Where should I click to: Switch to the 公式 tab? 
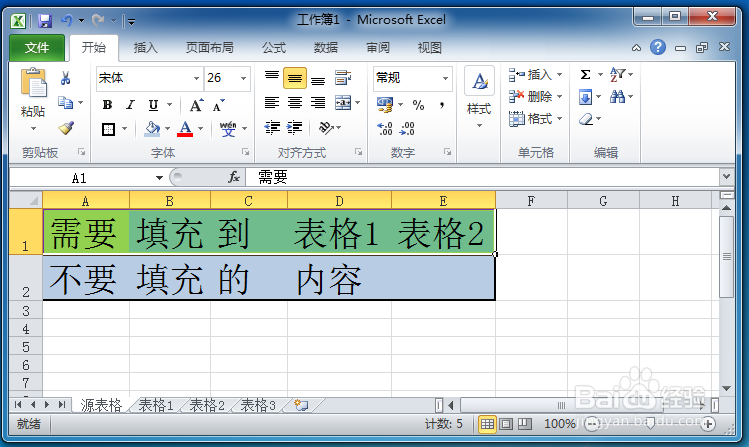coord(274,48)
